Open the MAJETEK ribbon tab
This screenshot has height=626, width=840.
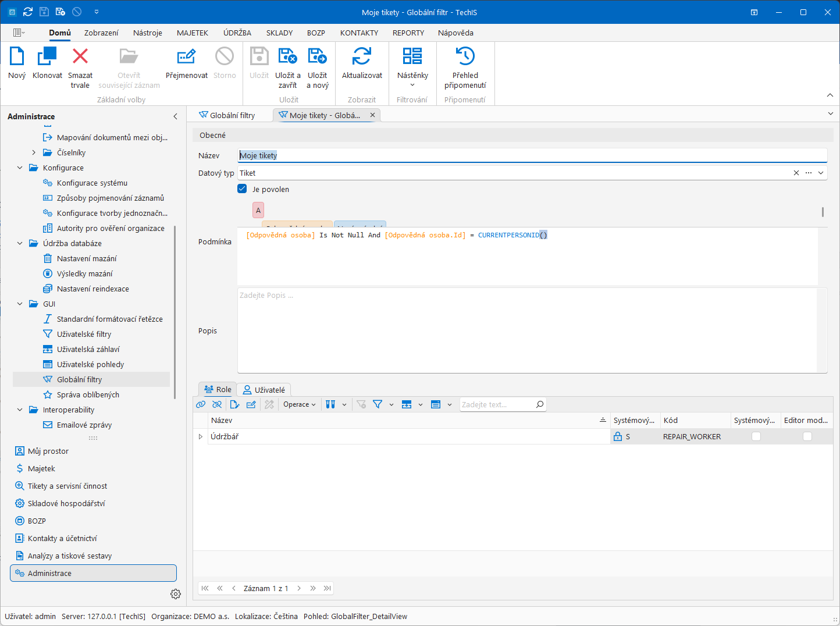(x=193, y=33)
